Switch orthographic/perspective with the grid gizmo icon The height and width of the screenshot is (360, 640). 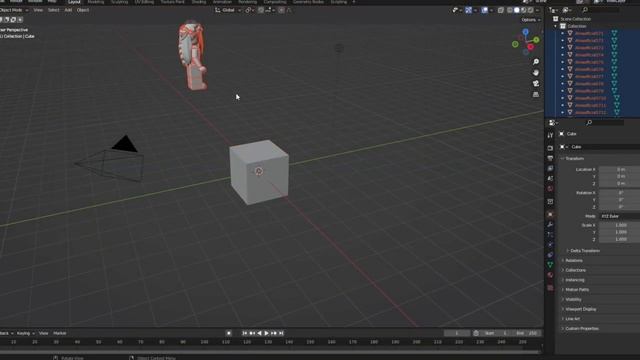pos(536,94)
